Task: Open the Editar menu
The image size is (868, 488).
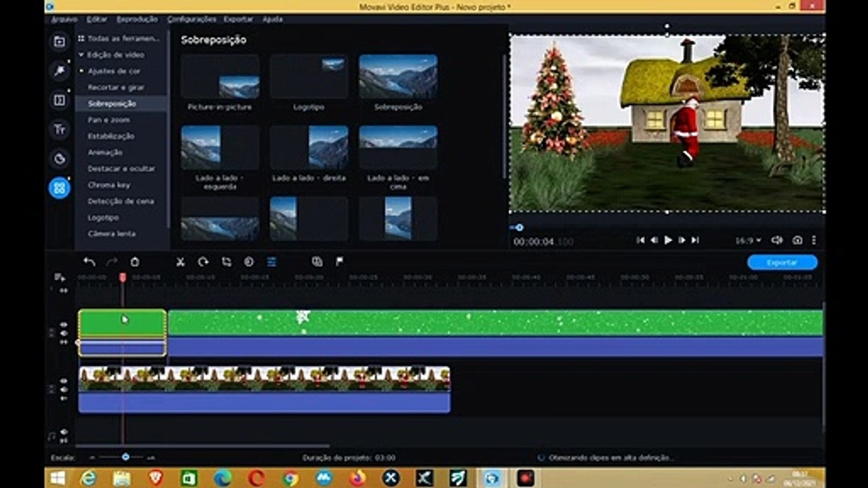Action: pyautogui.click(x=97, y=19)
